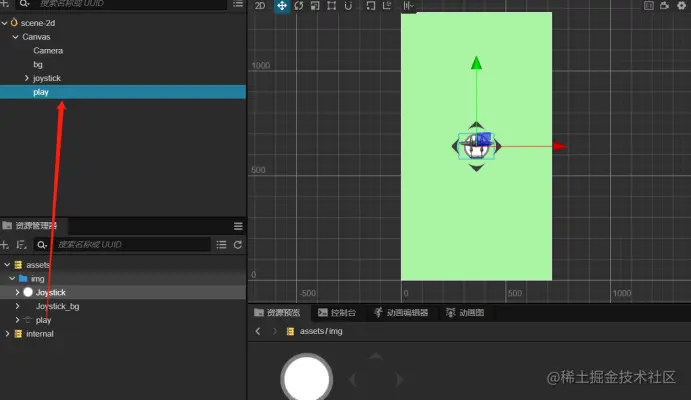Image resolution: width=691 pixels, height=400 pixels.
Task: Click the reference image icon in scene toolbar
Action: (x=649, y=6)
